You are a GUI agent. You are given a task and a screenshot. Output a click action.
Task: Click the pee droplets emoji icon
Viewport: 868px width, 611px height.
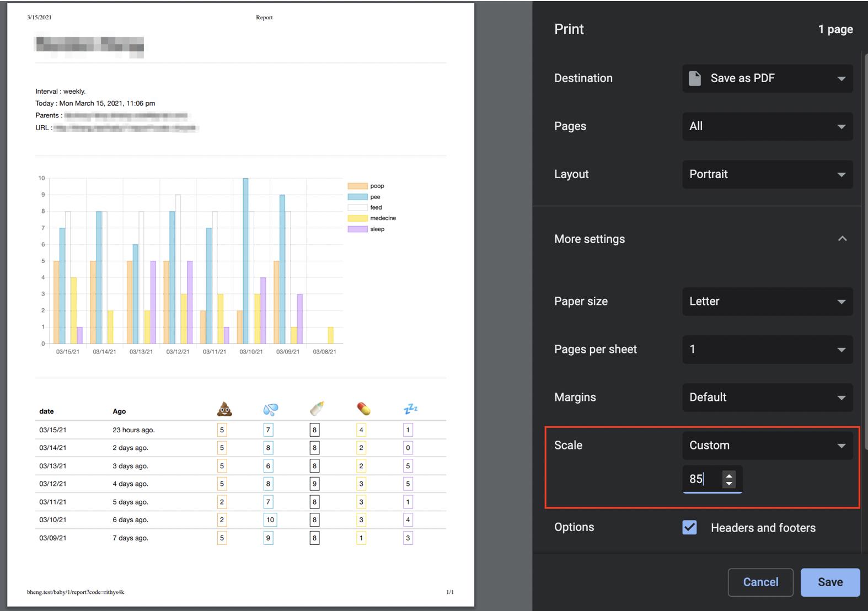(x=271, y=409)
